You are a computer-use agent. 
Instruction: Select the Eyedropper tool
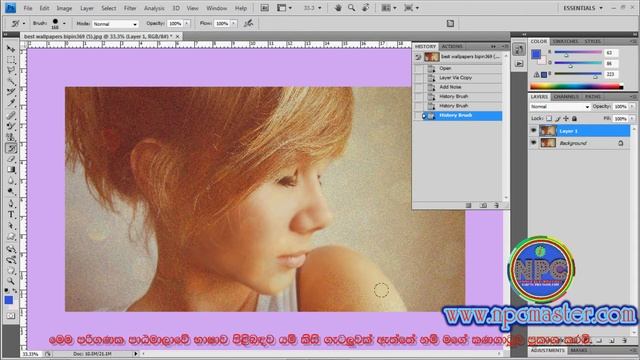click(x=11, y=103)
